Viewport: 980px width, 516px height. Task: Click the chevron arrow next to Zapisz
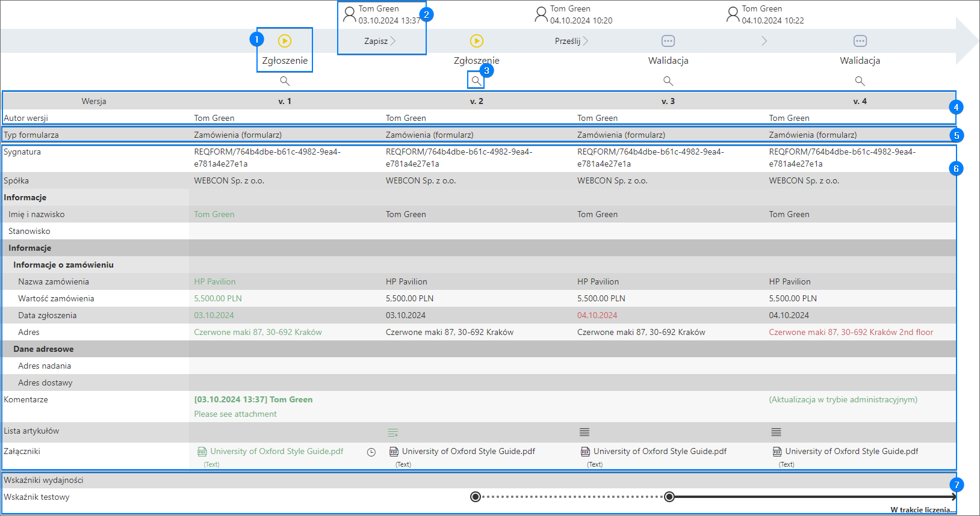pyautogui.click(x=393, y=41)
